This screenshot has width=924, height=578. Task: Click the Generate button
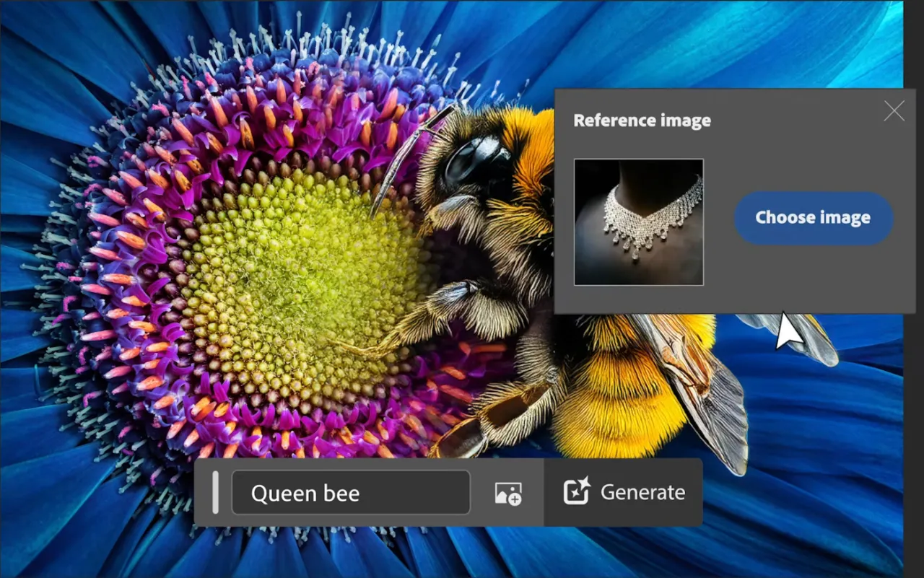pyautogui.click(x=623, y=493)
